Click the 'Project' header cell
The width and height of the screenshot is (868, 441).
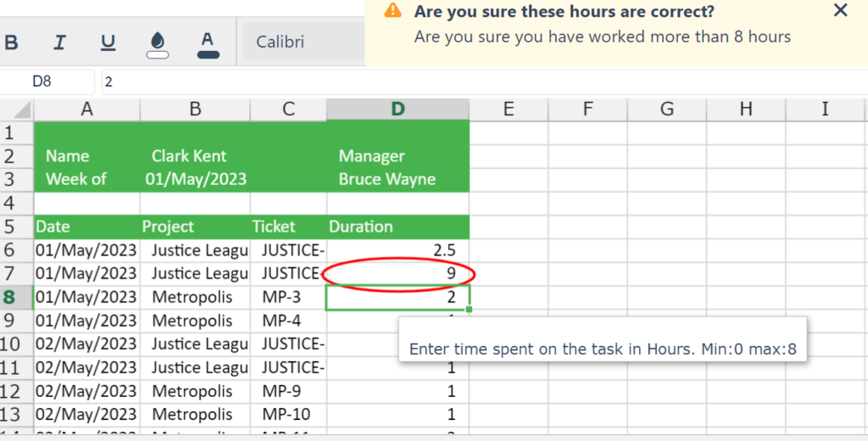(x=195, y=226)
